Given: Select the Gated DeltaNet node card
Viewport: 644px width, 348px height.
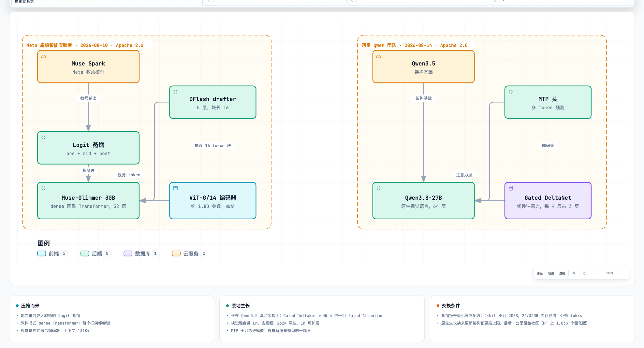Looking at the screenshot, I should click(x=548, y=201).
